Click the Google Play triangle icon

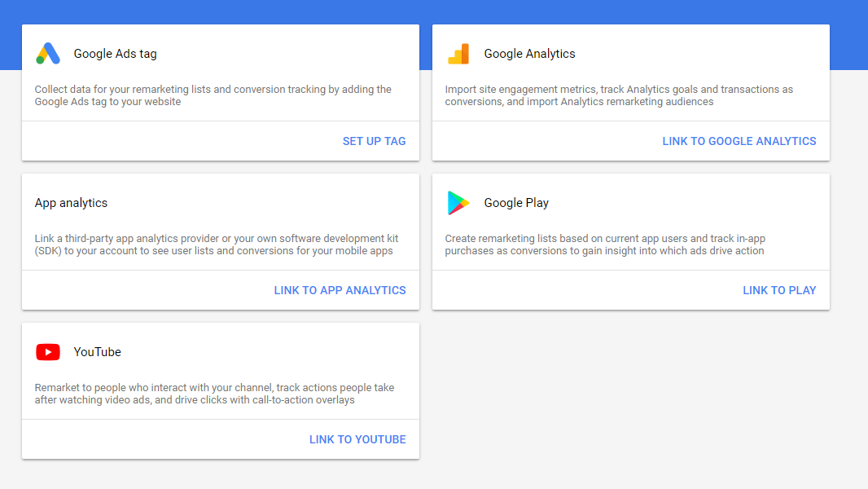point(458,203)
